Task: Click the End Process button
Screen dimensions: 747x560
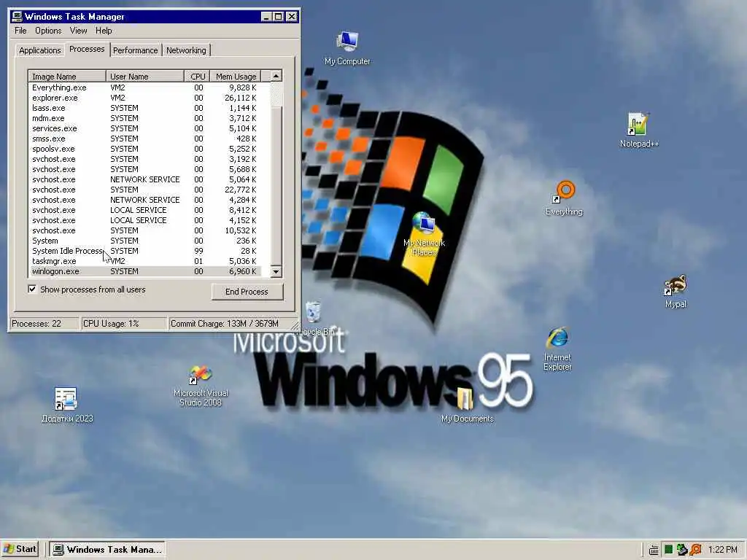Action: point(247,292)
